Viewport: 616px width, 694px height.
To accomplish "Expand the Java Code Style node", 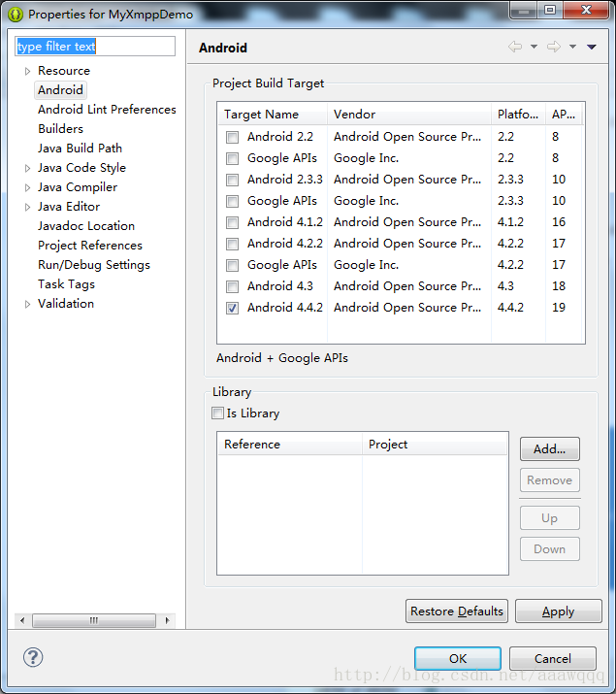I will (x=27, y=168).
